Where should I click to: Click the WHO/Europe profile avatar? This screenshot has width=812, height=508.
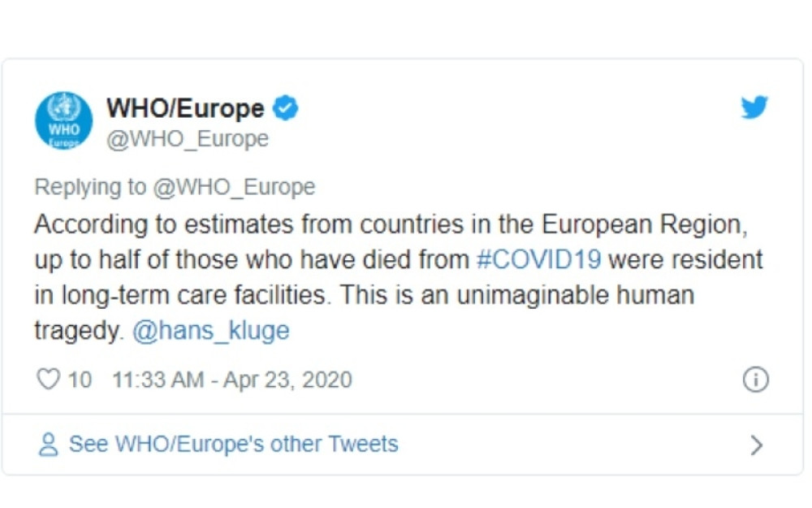[63, 120]
